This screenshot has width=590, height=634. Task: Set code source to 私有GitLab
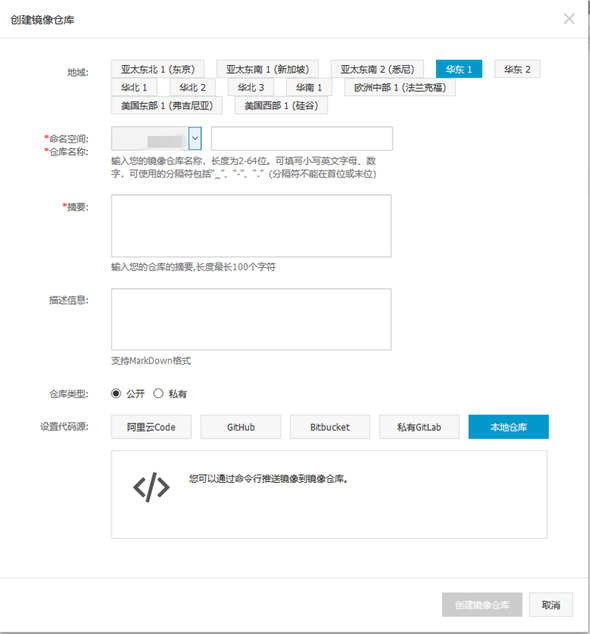[419, 427]
